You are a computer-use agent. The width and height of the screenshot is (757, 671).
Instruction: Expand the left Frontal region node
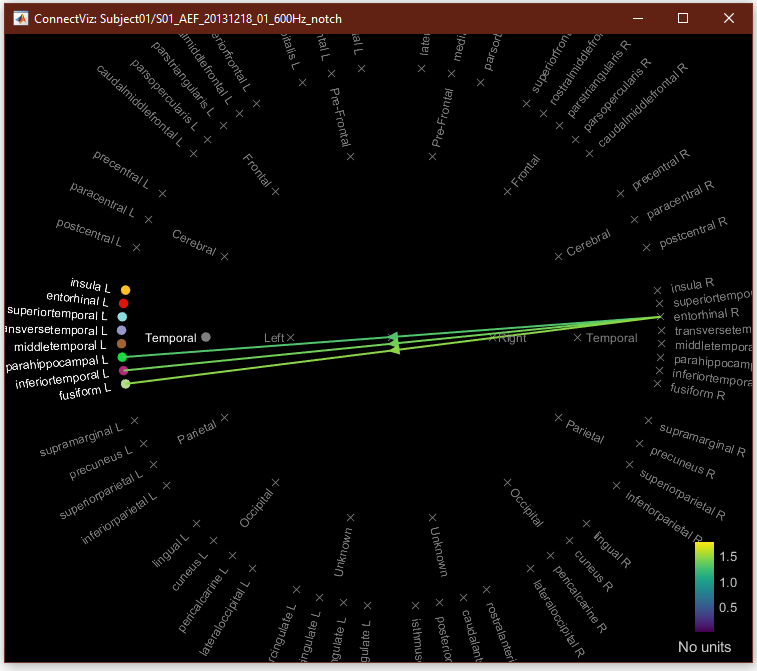point(275,190)
